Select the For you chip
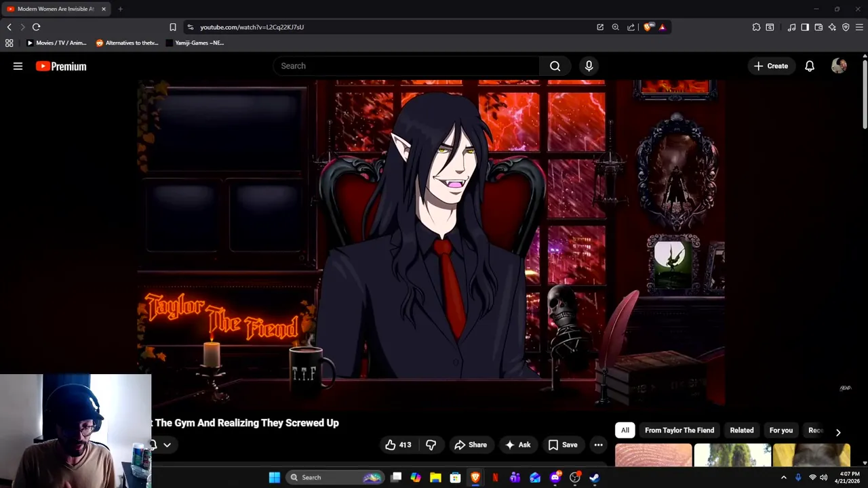 [x=781, y=430]
